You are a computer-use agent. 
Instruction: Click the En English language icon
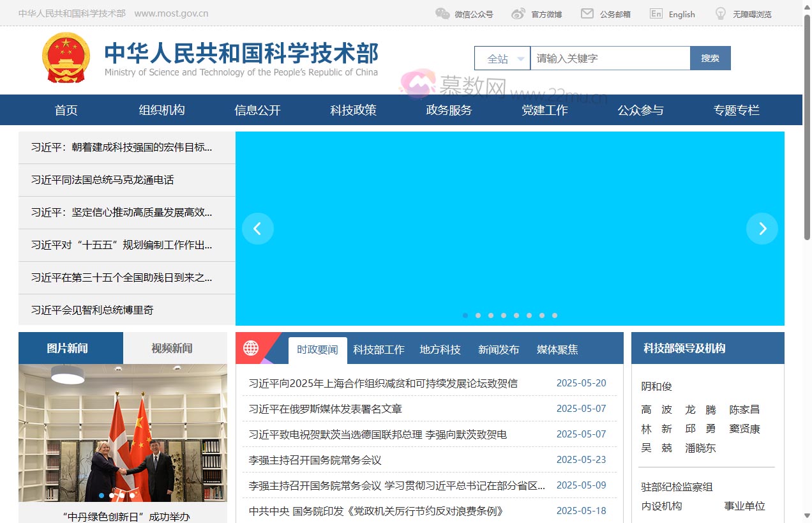click(x=656, y=13)
